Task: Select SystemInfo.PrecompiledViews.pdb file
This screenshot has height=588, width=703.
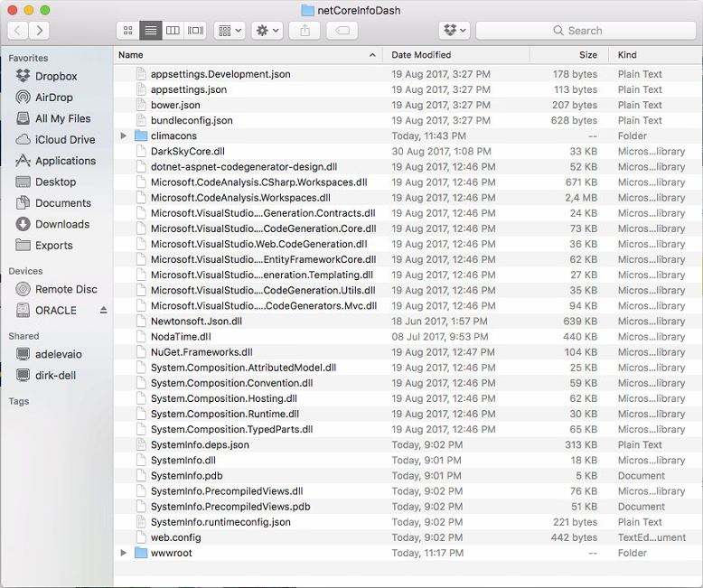Action: point(408,507)
